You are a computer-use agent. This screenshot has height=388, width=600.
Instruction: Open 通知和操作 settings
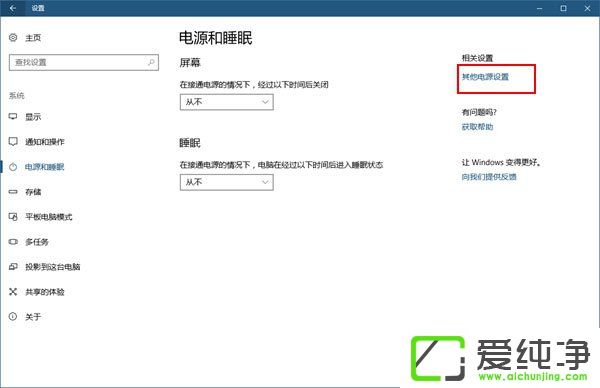[x=45, y=142]
